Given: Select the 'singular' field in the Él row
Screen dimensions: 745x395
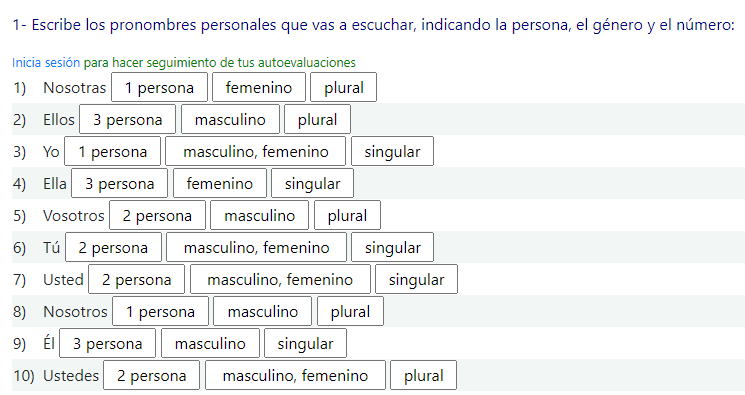Looking at the screenshot, I should click(306, 343).
